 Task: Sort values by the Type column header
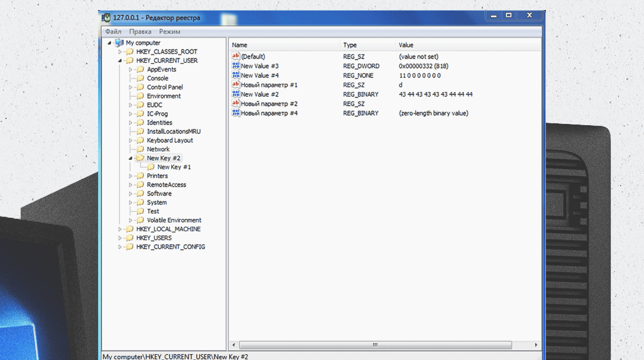pyautogui.click(x=367, y=45)
